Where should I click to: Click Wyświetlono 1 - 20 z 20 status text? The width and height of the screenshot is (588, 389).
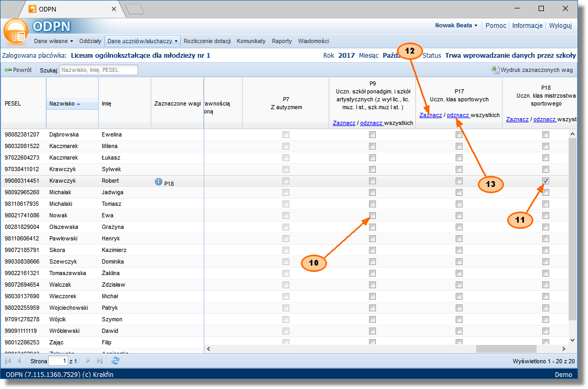click(543, 361)
